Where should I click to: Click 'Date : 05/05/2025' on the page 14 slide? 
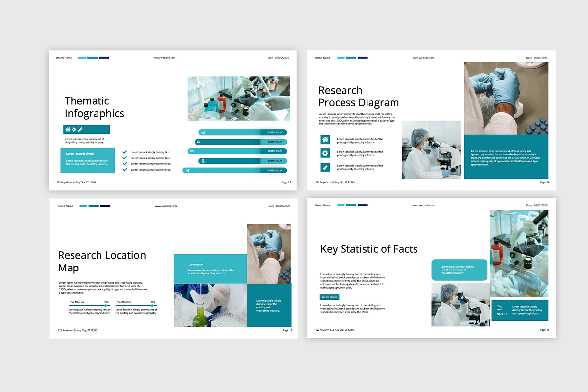point(537,58)
